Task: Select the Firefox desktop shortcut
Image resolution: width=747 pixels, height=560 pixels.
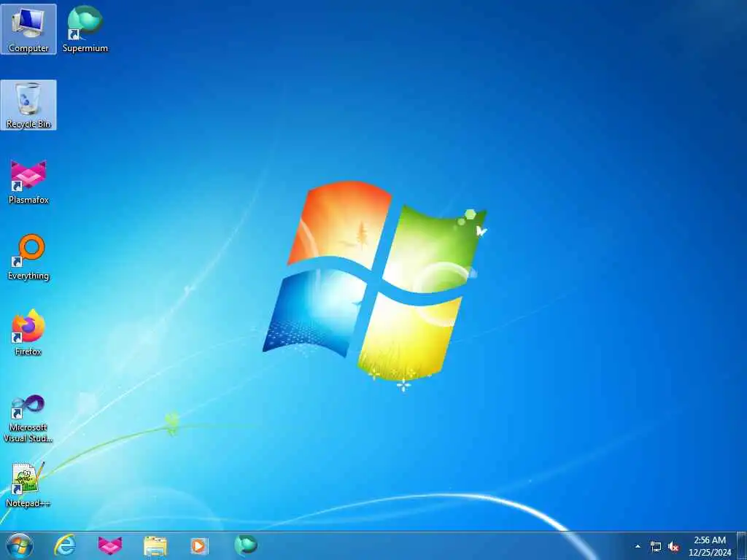Action: point(28,332)
